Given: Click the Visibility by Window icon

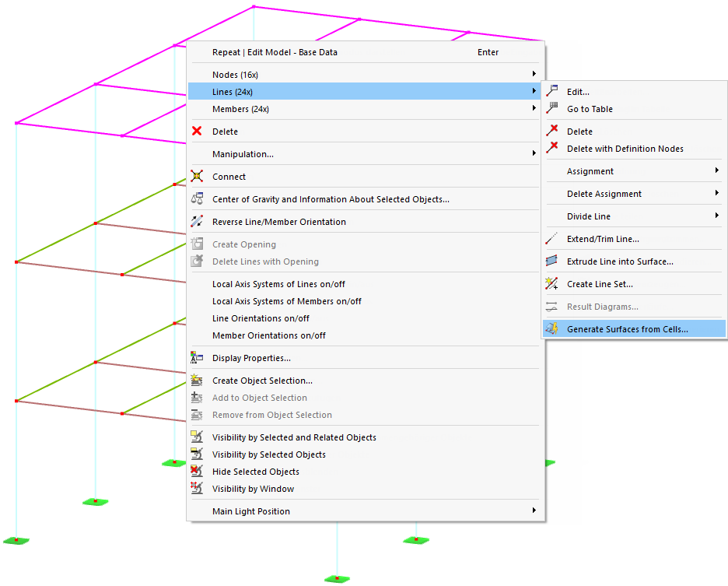Looking at the screenshot, I should (x=197, y=489).
